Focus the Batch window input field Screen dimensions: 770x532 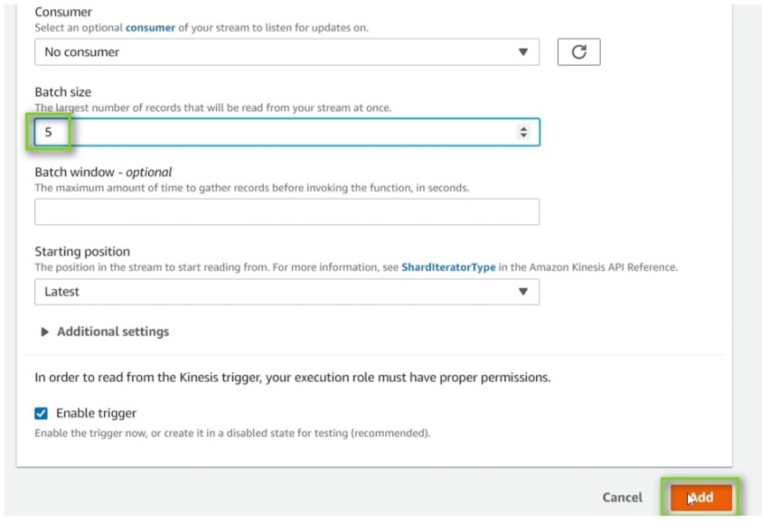(x=286, y=211)
